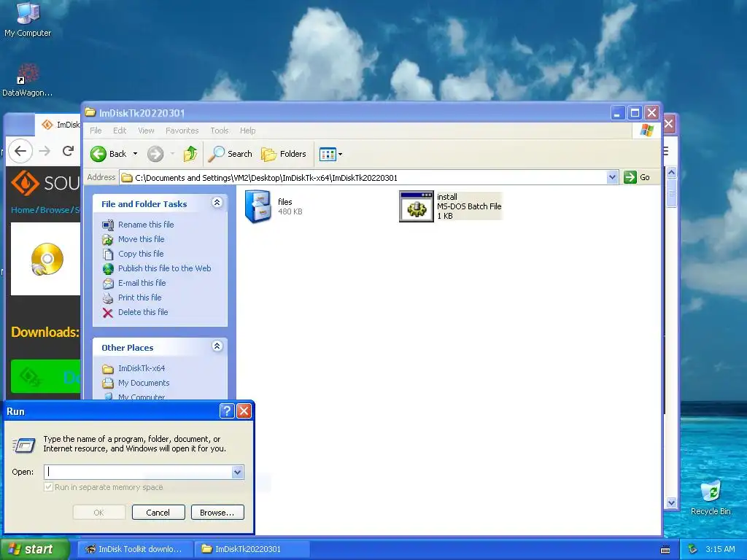Image resolution: width=747 pixels, height=560 pixels.
Task: Toggle the Folders pane button
Action: tap(284, 154)
